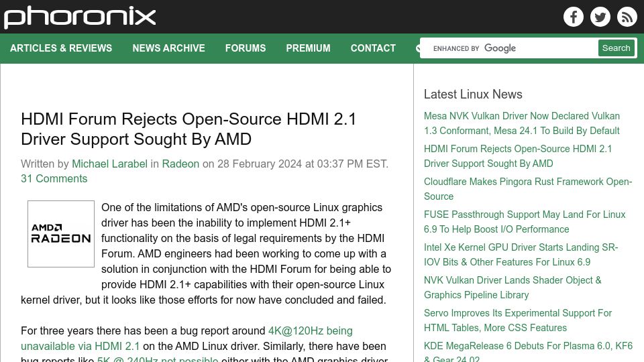Open the 31 Comments link
This screenshot has height=362, width=644.
coord(54,178)
